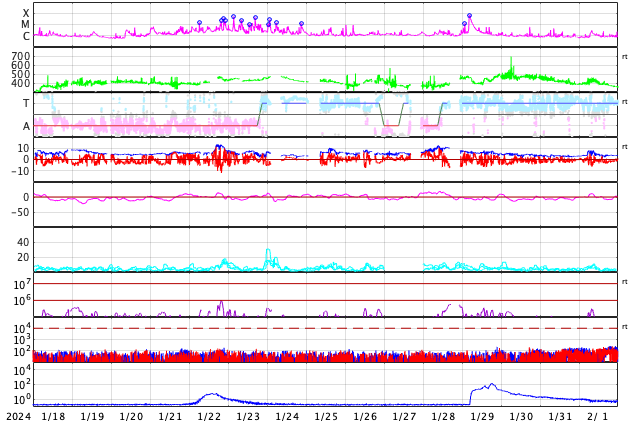Select the 10^7 tick on the purple flux panel
The width and height of the screenshot is (634, 424).
(x=22, y=284)
